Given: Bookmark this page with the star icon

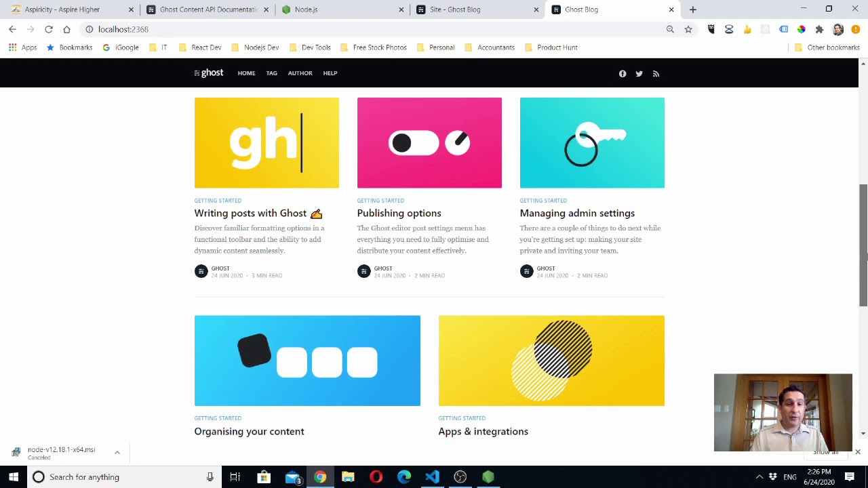Looking at the screenshot, I should tap(688, 29).
